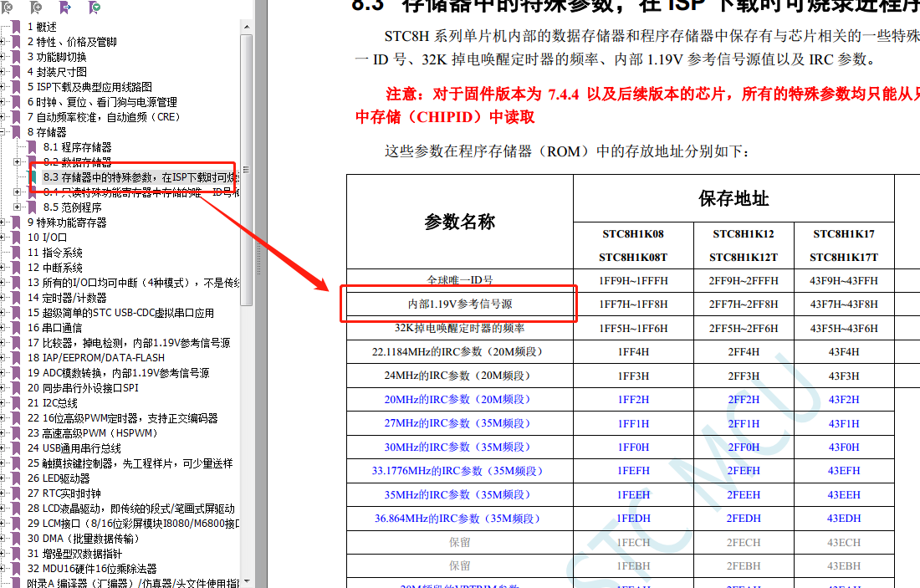Click the bookmarks panel vertical scrollbar thumb
Image resolution: width=920 pixels, height=588 pixels.
(247, 170)
